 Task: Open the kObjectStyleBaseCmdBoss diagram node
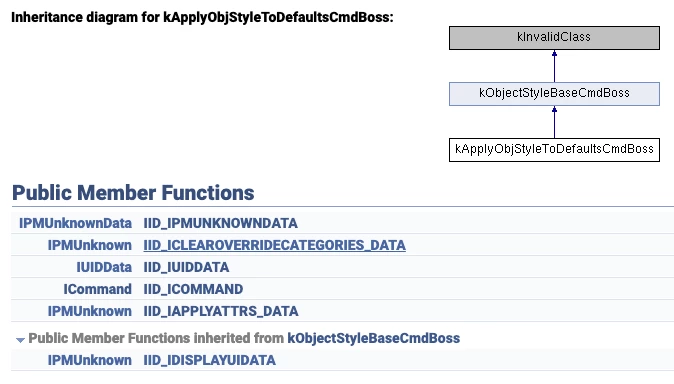554,94
